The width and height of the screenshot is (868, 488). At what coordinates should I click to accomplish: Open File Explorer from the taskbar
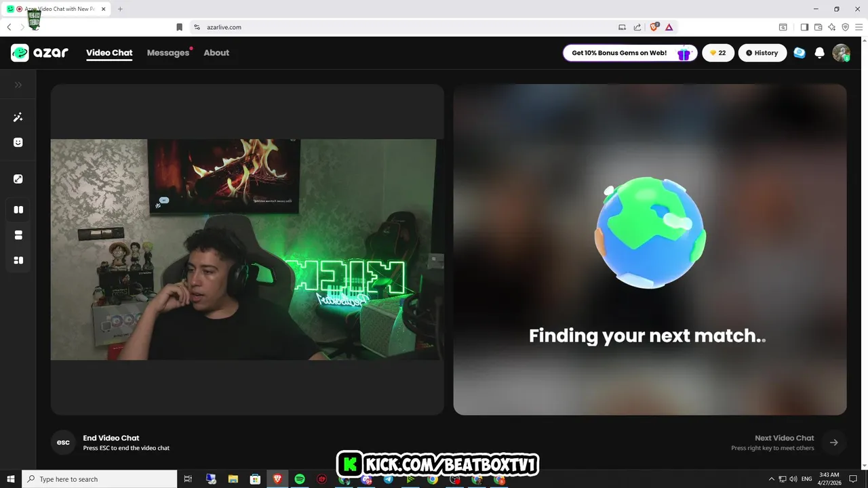pos(233,479)
